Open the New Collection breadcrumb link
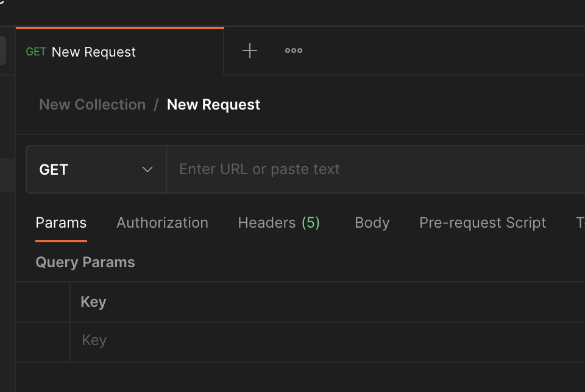The height and width of the screenshot is (392, 585). [92, 104]
